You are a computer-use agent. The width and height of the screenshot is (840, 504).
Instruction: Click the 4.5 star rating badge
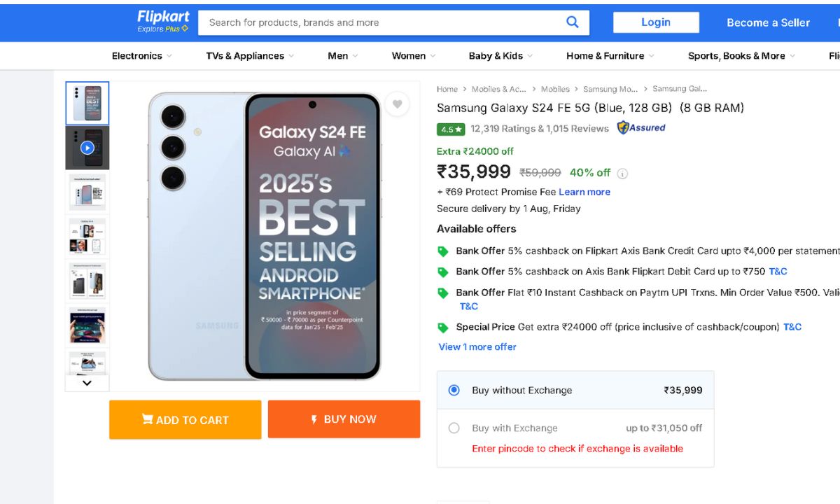pyautogui.click(x=451, y=129)
